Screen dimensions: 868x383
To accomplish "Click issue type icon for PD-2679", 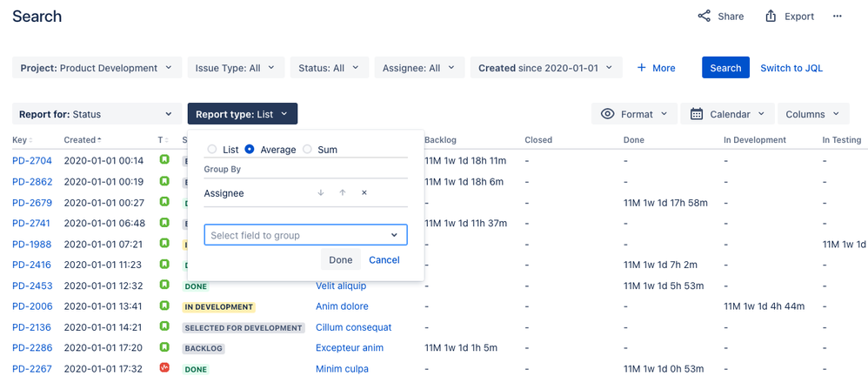I will point(164,202).
